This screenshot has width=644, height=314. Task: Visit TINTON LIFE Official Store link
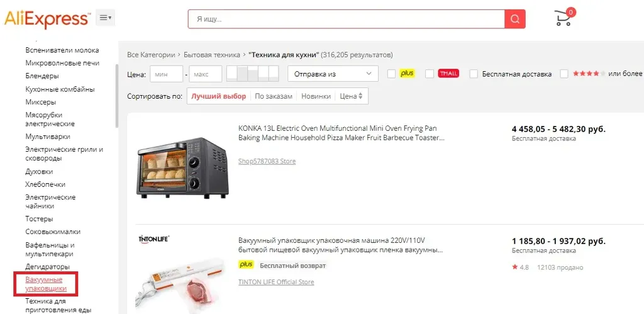[x=276, y=282]
